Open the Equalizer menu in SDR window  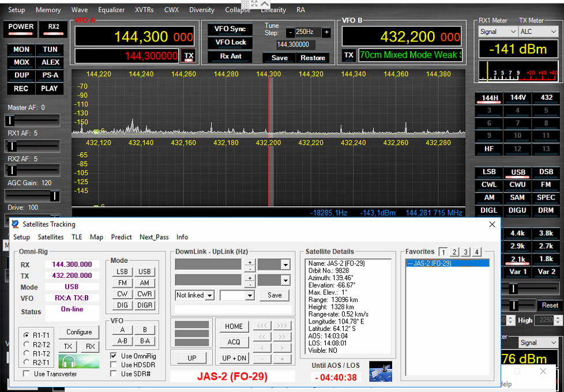click(111, 10)
